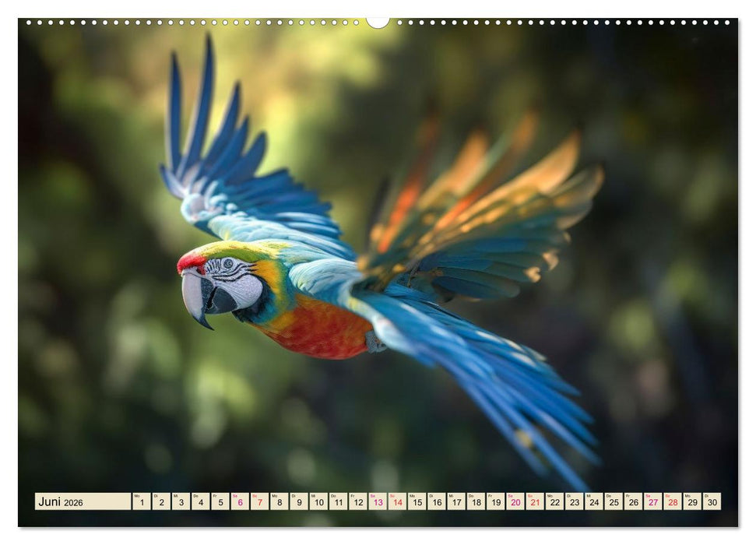Click the Juni month name
This screenshot has width=756, height=545.
click(49, 502)
